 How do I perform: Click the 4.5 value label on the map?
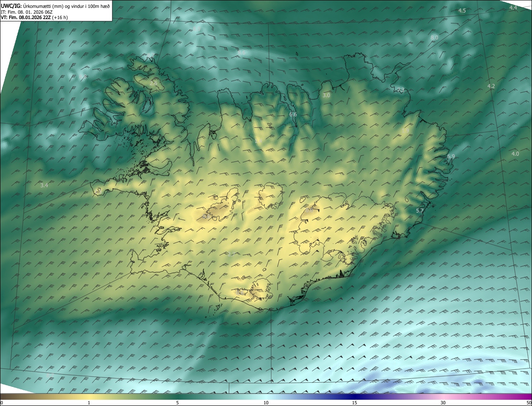click(462, 10)
